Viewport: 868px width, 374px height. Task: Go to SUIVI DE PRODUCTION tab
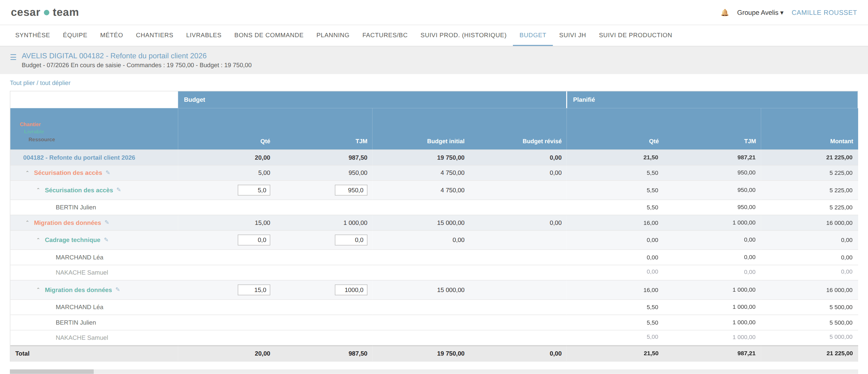635,35
